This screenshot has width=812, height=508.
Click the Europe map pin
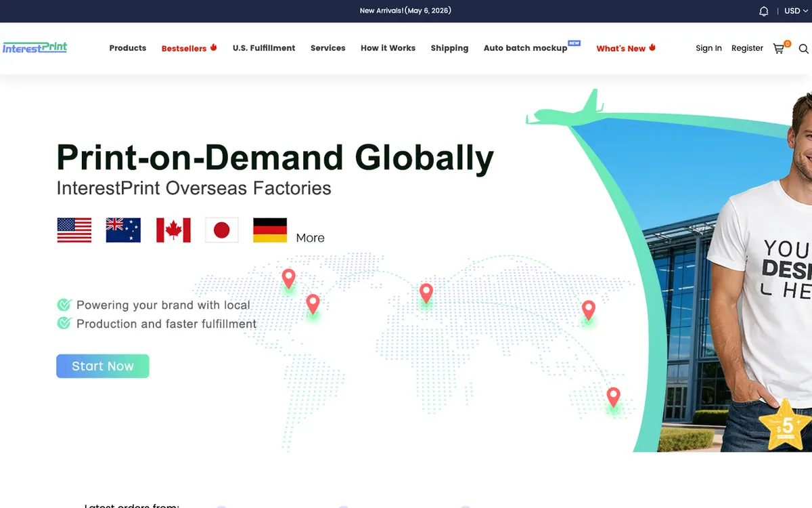coord(426,294)
